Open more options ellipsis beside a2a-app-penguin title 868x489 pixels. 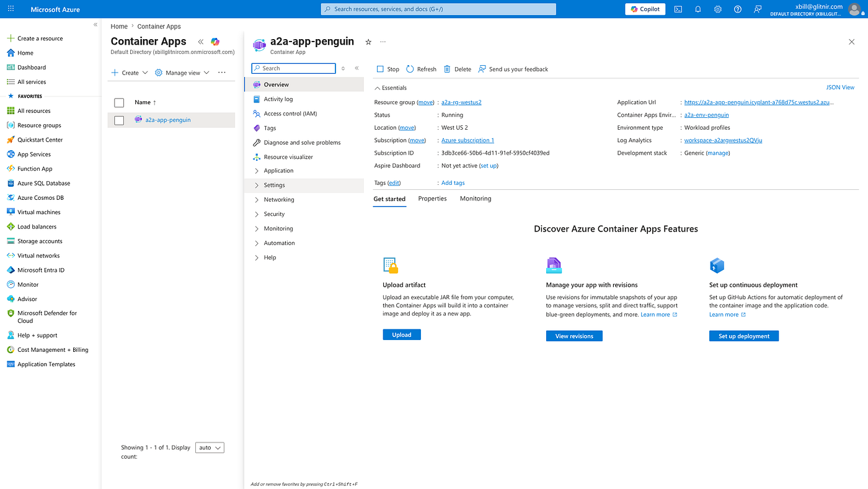[383, 42]
